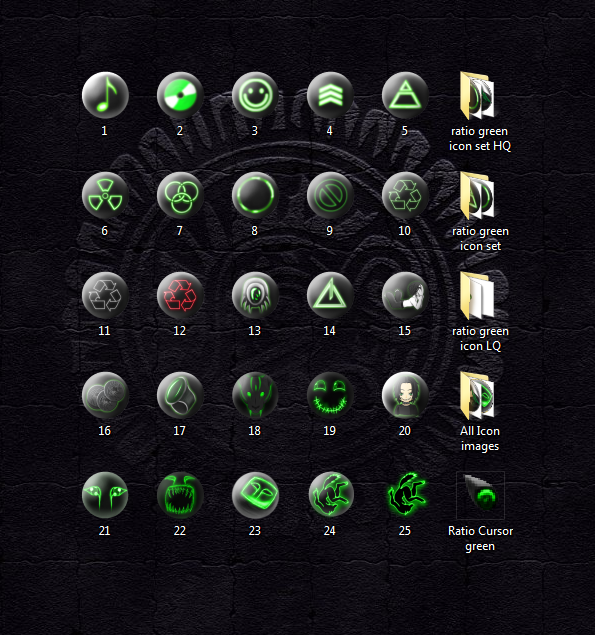Select the coins icon labeled 16
Image resolution: width=595 pixels, height=635 pixels.
[x=105, y=396]
